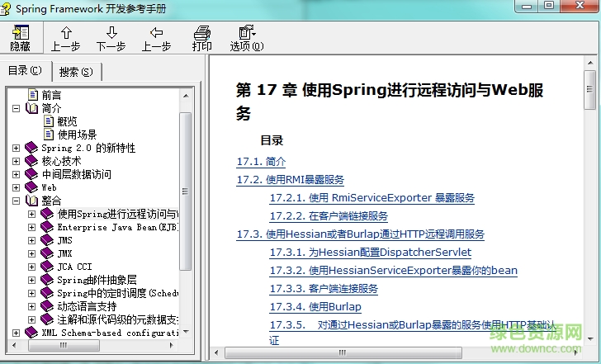This screenshot has height=364, width=601.
Task: Click the content pane horizontal scrollbar thumb
Action: tap(343, 352)
